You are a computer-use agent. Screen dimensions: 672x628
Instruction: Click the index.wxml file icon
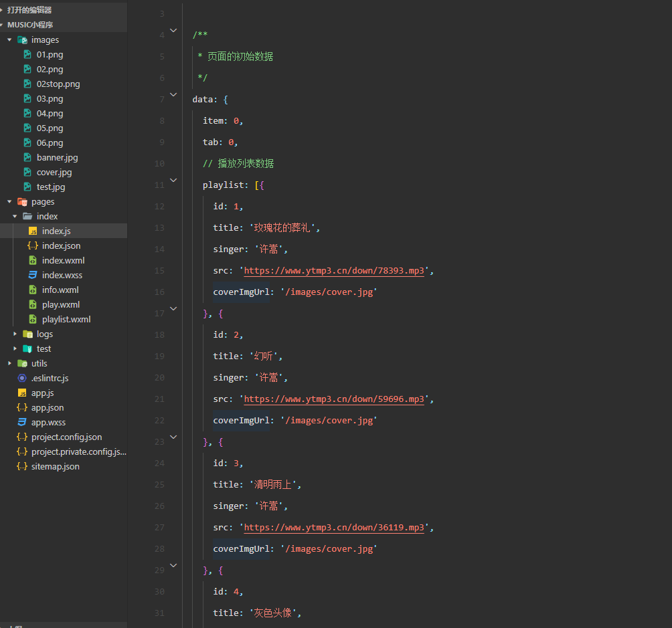33,260
